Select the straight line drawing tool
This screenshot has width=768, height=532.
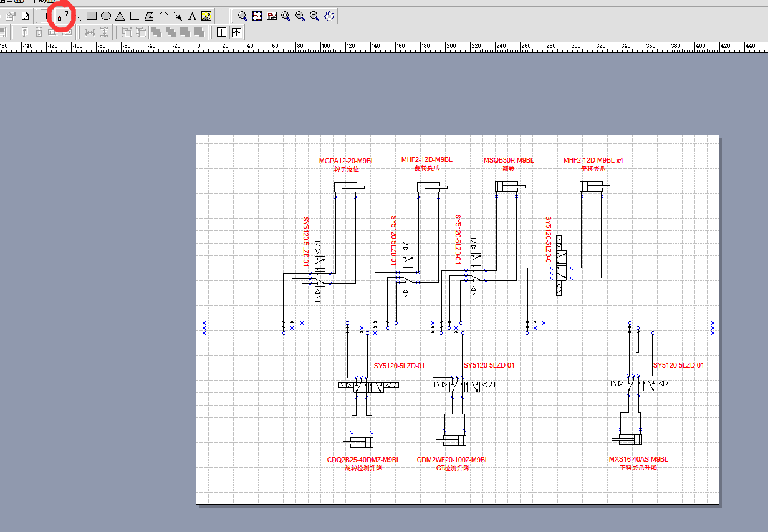click(x=78, y=16)
